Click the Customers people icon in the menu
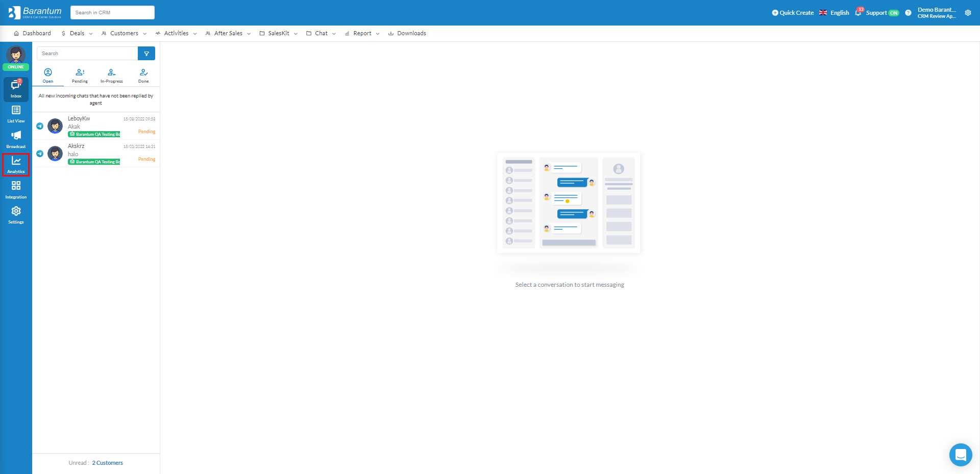980x474 pixels. 104,33
